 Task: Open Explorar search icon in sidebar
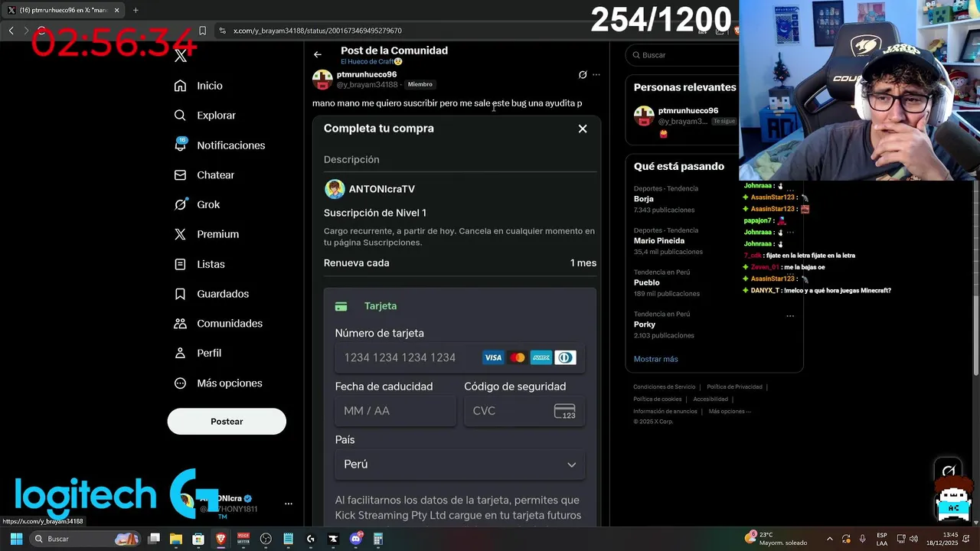180,116
